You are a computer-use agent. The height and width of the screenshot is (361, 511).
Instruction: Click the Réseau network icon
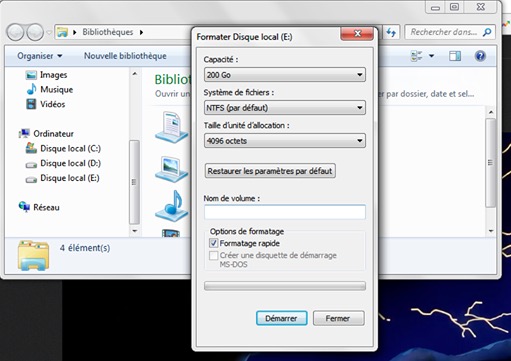(24, 207)
